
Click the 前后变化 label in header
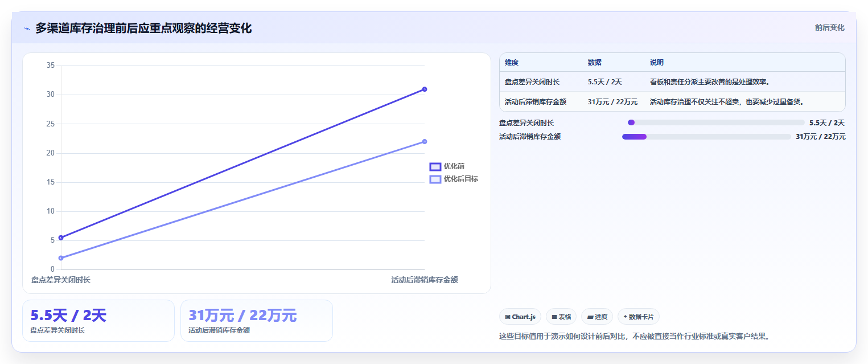click(829, 27)
